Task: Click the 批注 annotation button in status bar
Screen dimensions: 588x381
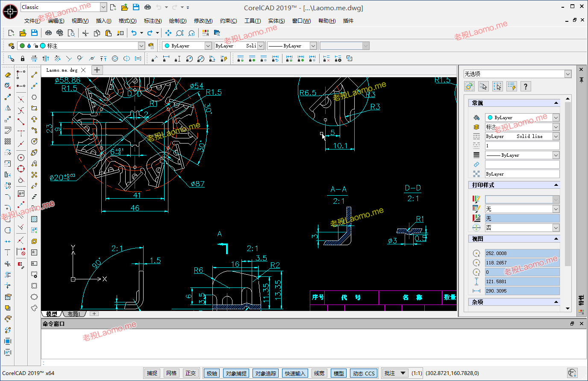Action: point(394,373)
